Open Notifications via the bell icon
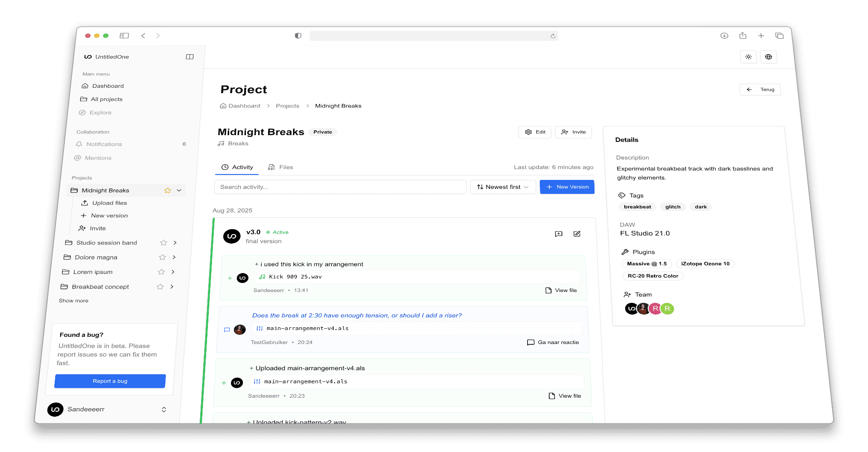The width and height of the screenshot is (868, 452). tap(79, 144)
